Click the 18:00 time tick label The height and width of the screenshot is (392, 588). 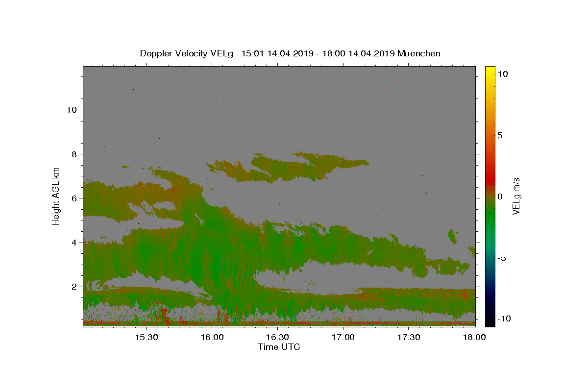474,337
